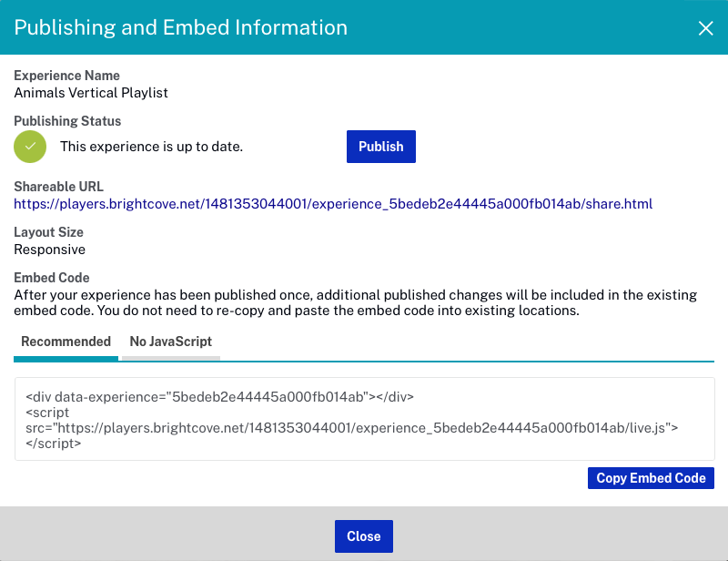Click the Embed Code heading
Viewport: 728px width, 561px height.
[x=52, y=278]
